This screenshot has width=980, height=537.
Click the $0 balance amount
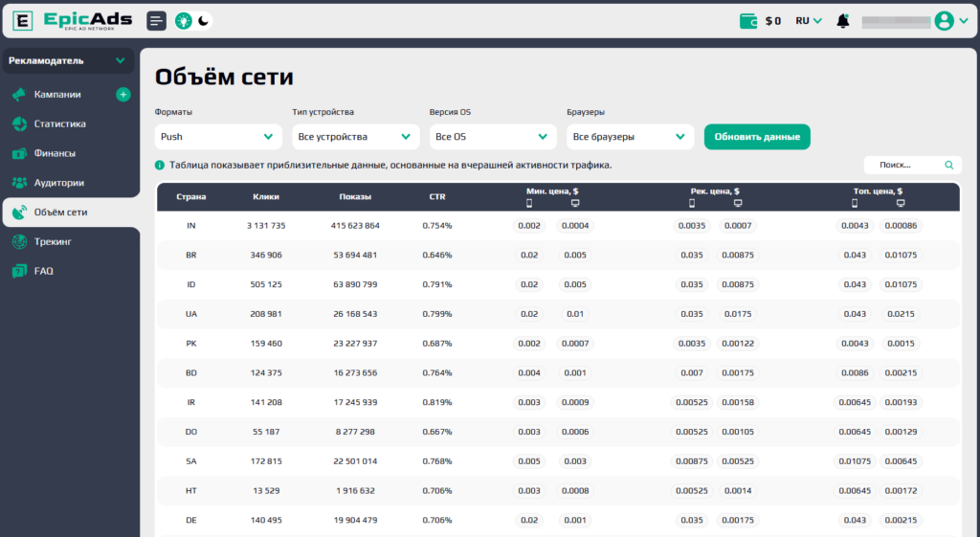click(x=773, y=21)
